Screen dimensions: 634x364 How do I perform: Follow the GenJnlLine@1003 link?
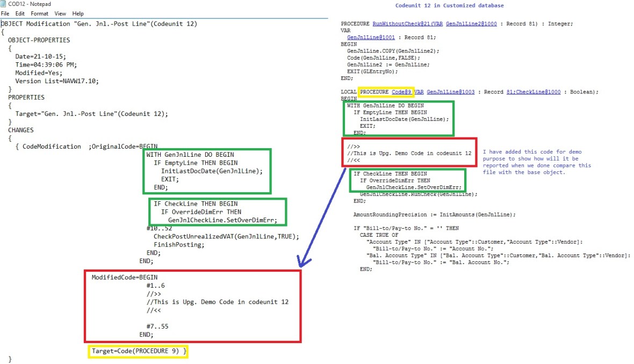pos(450,92)
